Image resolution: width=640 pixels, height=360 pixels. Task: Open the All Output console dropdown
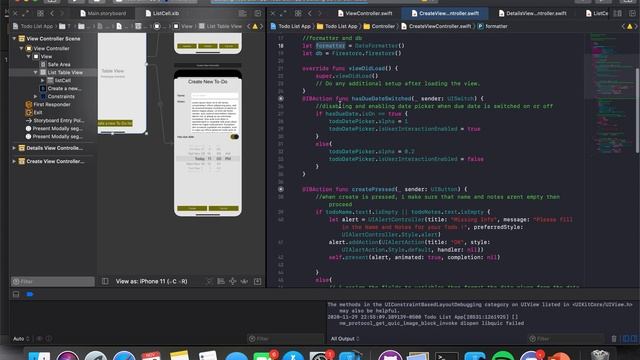[x=345, y=339]
